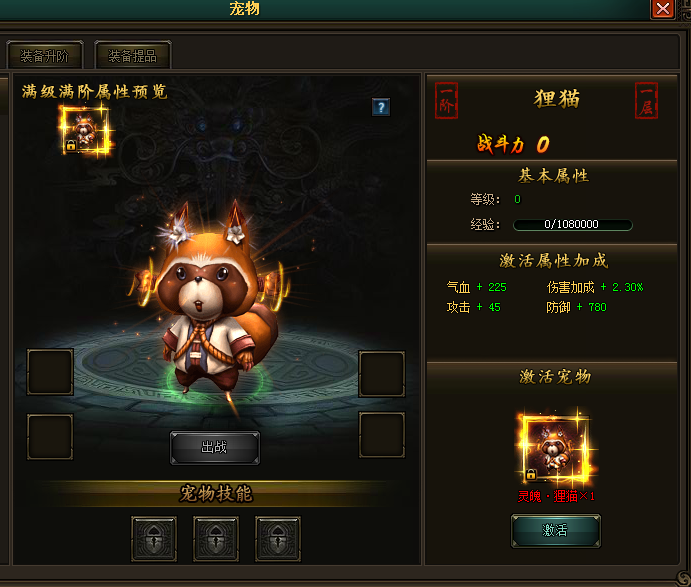Click the 灵魄·狸猫×1 red requirement text
The image size is (691, 587).
pyautogui.click(x=556, y=497)
